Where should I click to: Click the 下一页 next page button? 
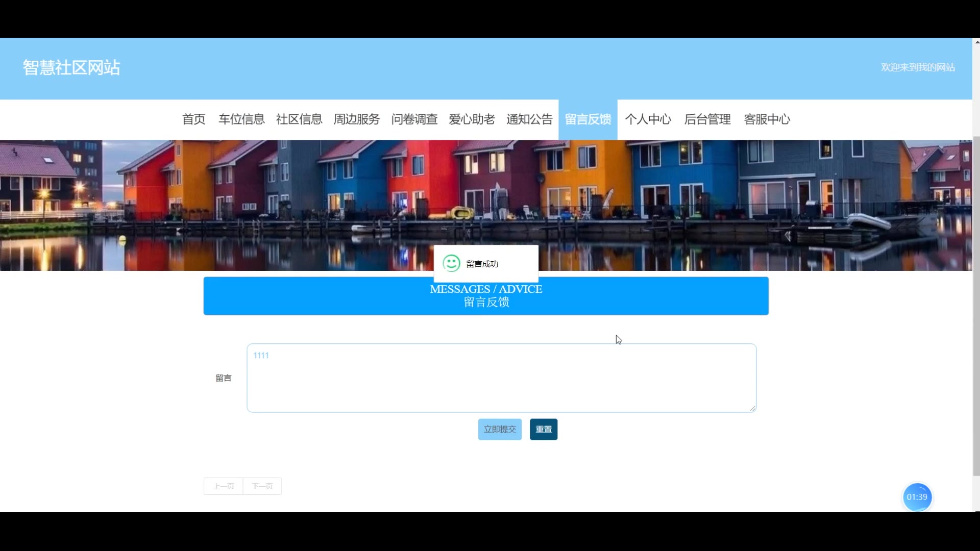[x=262, y=486]
